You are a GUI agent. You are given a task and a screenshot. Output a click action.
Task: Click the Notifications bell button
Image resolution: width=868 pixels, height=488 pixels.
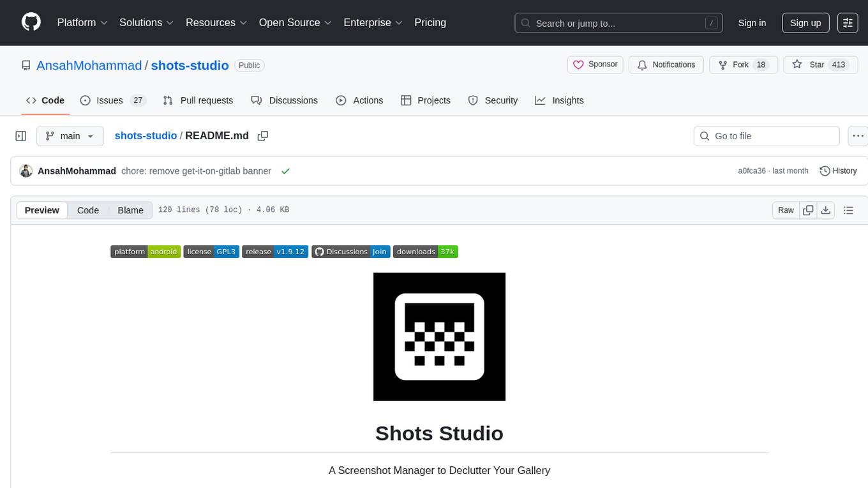666,65
